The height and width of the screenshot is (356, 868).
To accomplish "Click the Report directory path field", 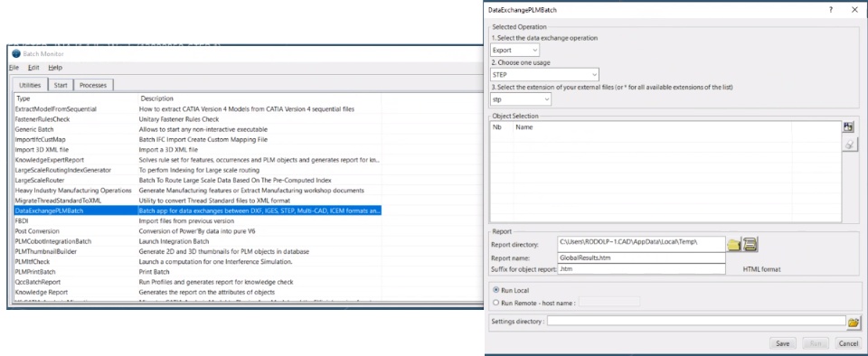I will pos(642,243).
